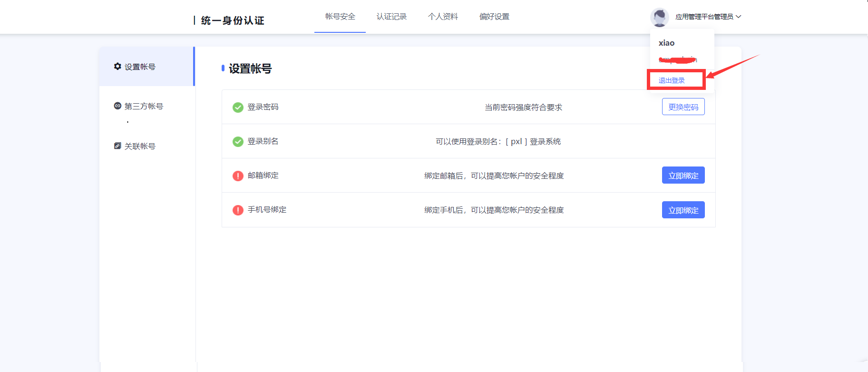Click the red warning icon for 手机号绑定
868x372 pixels.
click(x=238, y=210)
